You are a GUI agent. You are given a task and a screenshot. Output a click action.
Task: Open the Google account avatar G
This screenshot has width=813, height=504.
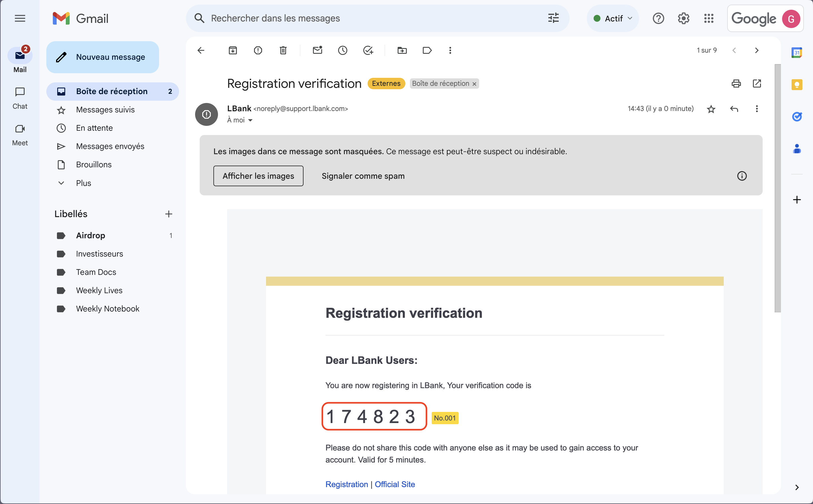click(791, 19)
